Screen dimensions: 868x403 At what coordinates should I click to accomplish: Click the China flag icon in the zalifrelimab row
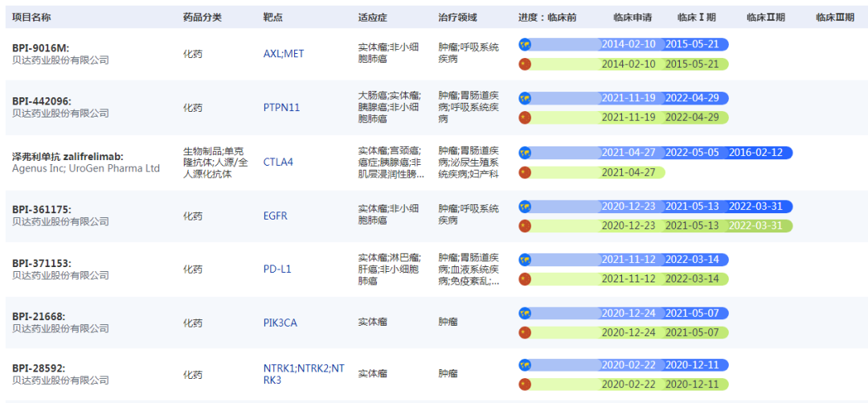(x=525, y=172)
